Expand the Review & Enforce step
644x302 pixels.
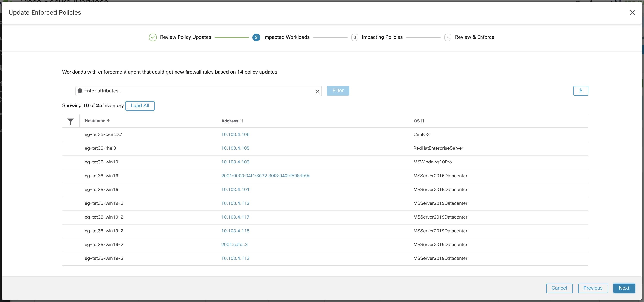click(475, 37)
